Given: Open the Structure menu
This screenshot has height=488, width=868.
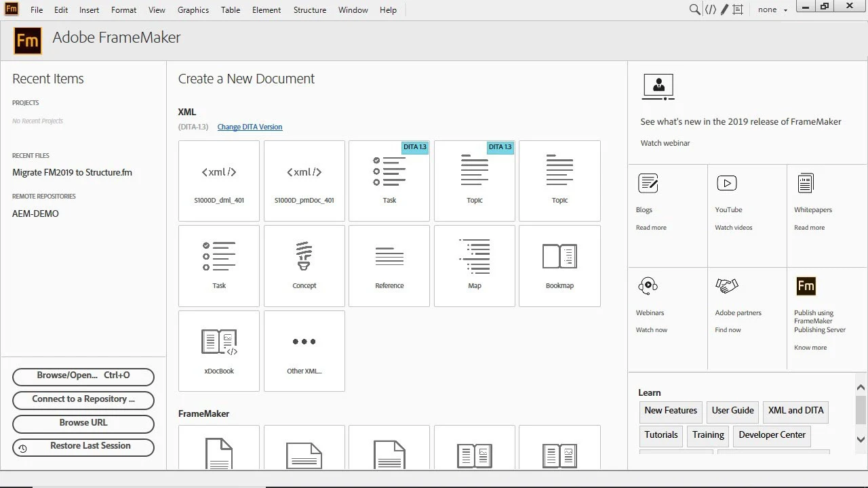Looking at the screenshot, I should click(x=310, y=10).
